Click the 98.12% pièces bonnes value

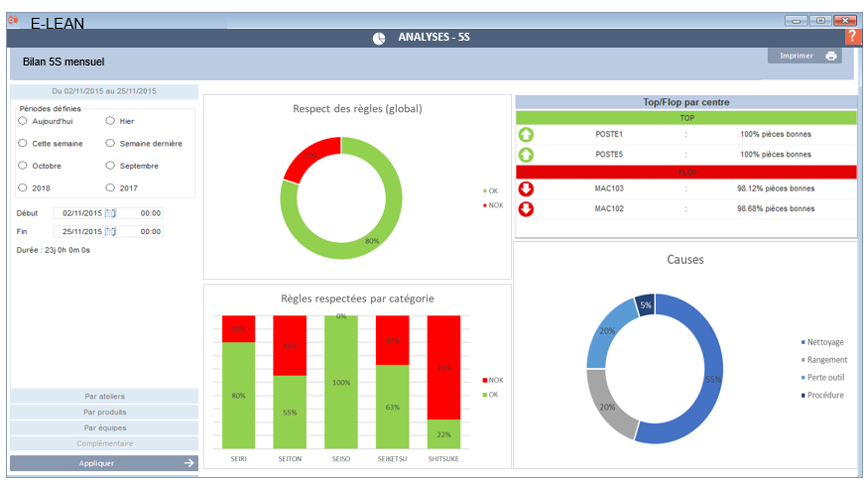776,188
